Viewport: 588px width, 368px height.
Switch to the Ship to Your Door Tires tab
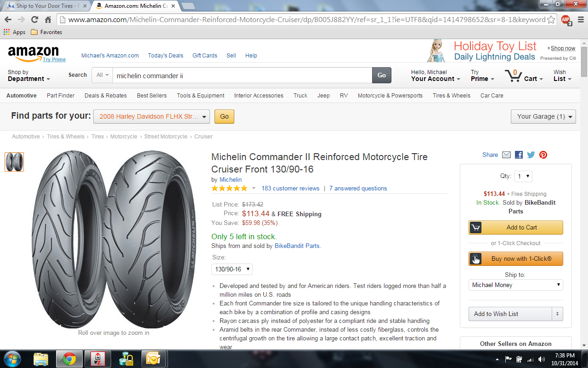pyautogui.click(x=46, y=6)
